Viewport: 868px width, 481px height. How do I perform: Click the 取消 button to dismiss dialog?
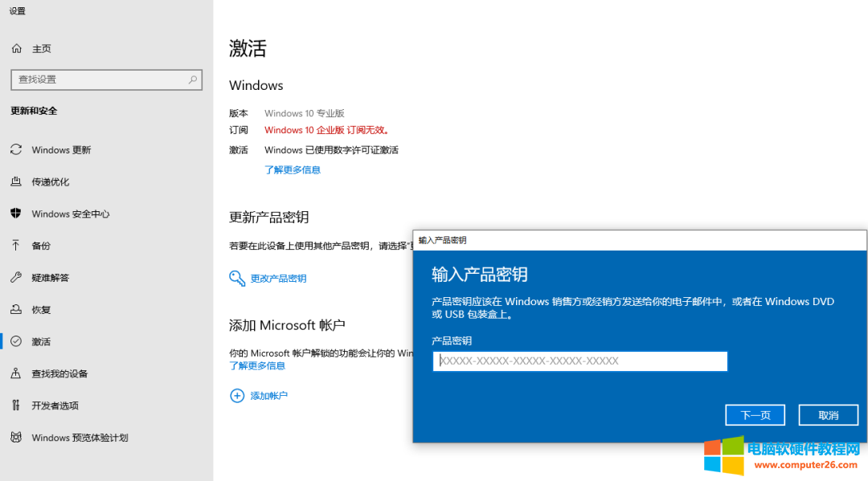point(829,414)
